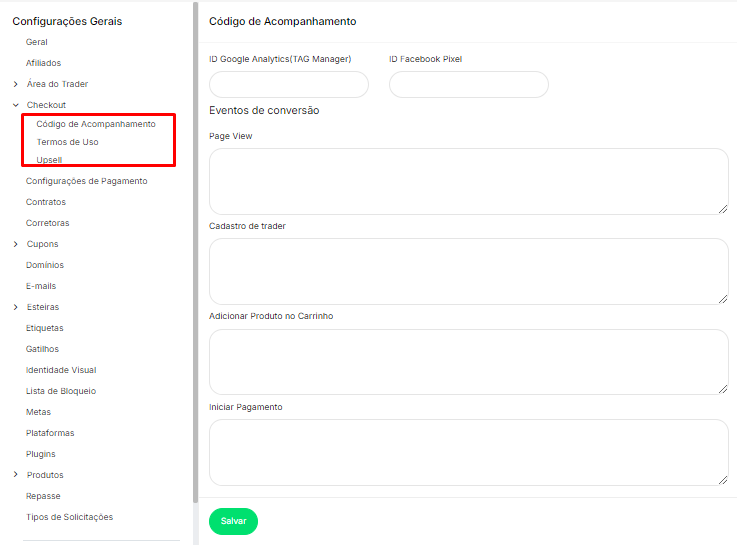This screenshot has height=545, width=737.
Task: Select Termos de Uso in sidebar
Action: click(x=67, y=142)
